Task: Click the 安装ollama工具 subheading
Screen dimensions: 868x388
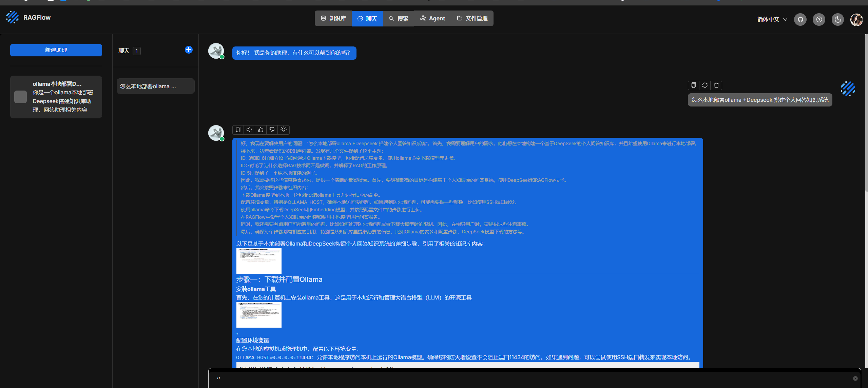Action: click(256, 289)
